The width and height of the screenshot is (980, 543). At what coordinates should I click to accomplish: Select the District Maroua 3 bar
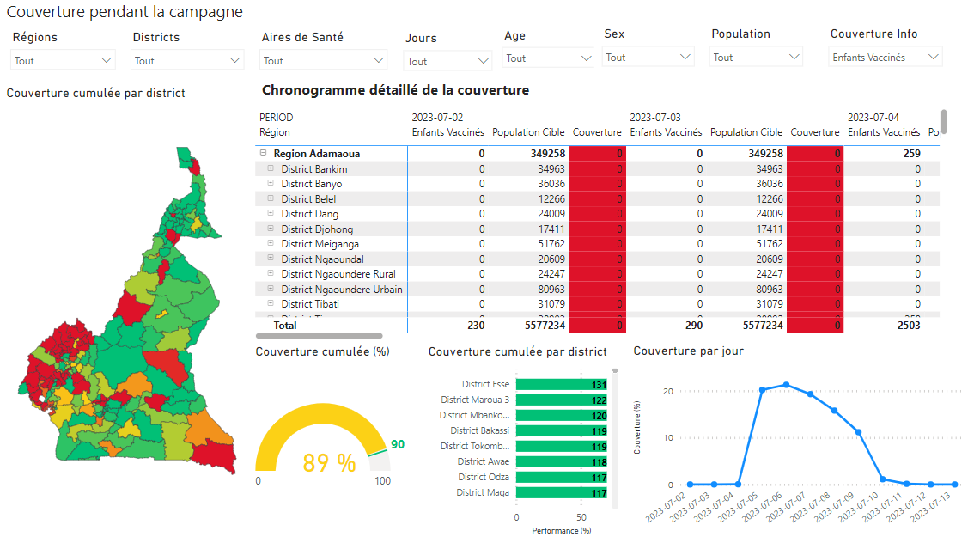point(561,400)
